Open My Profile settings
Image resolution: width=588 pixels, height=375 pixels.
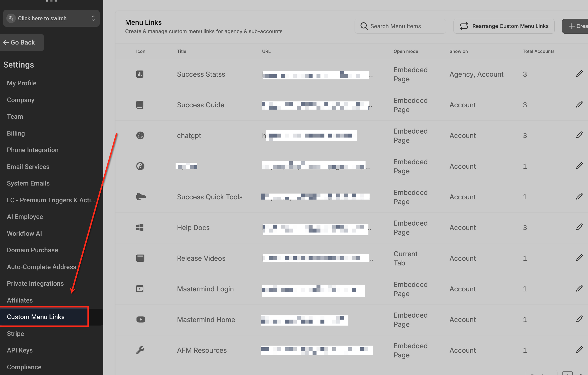(x=22, y=83)
